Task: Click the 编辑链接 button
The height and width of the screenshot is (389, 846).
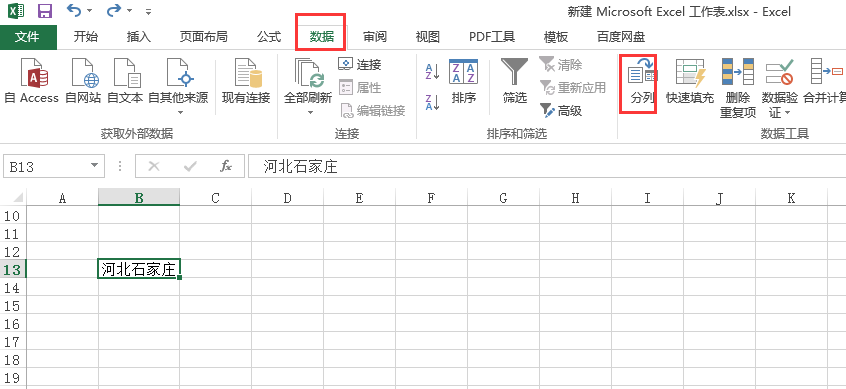Action: pos(372,111)
